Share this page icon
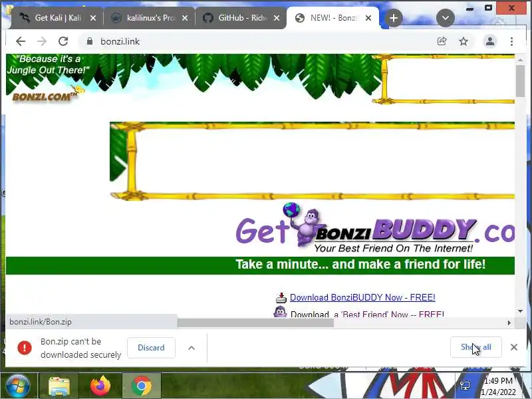This screenshot has height=399, width=532. click(x=442, y=41)
